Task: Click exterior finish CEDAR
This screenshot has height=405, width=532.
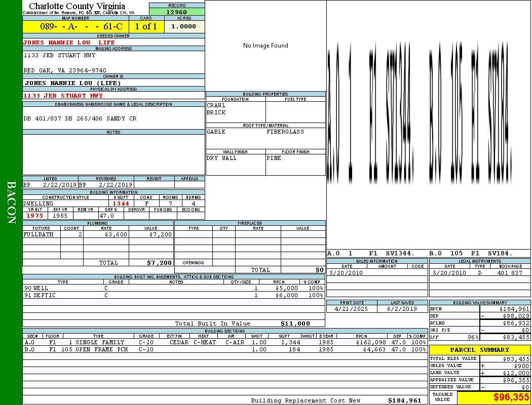Action: pos(179,342)
